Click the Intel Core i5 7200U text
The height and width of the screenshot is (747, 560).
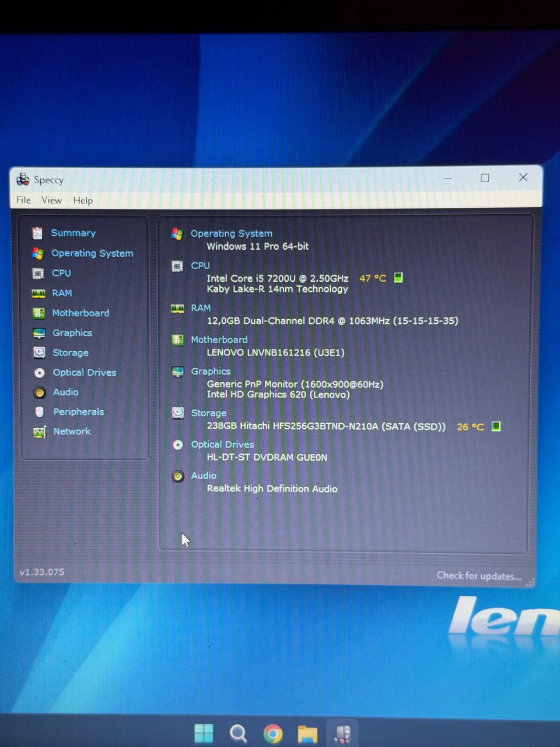pyautogui.click(x=278, y=278)
